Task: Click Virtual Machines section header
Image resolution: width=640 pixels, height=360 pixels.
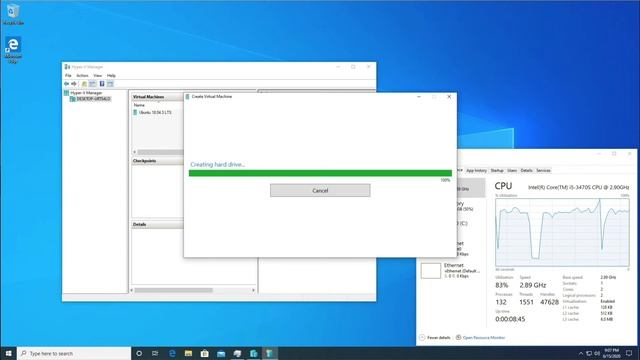Action: pyautogui.click(x=157, y=97)
